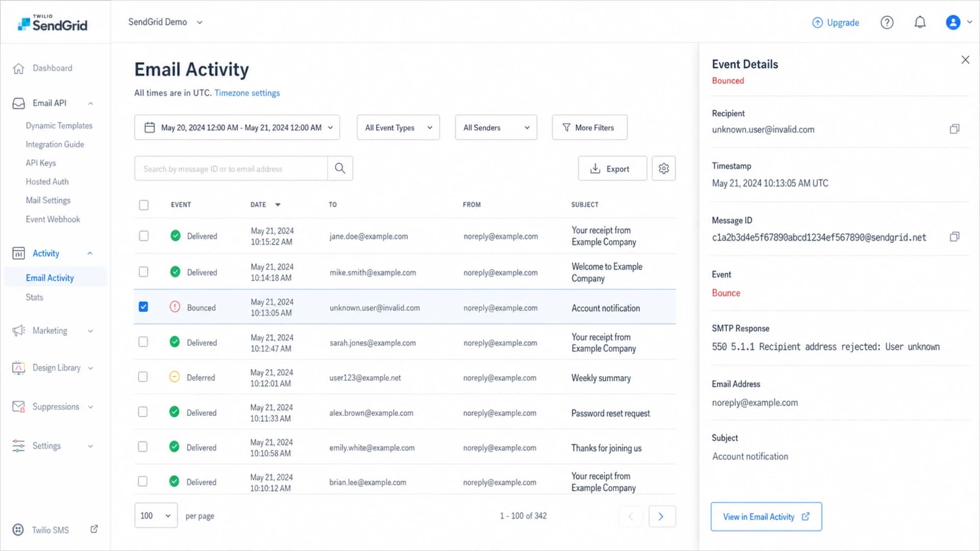The height and width of the screenshot is (551, 980).
Task: Check the alex.brown@example.com row checkbox
Action: pyautogui.click(x=143, y=412)
